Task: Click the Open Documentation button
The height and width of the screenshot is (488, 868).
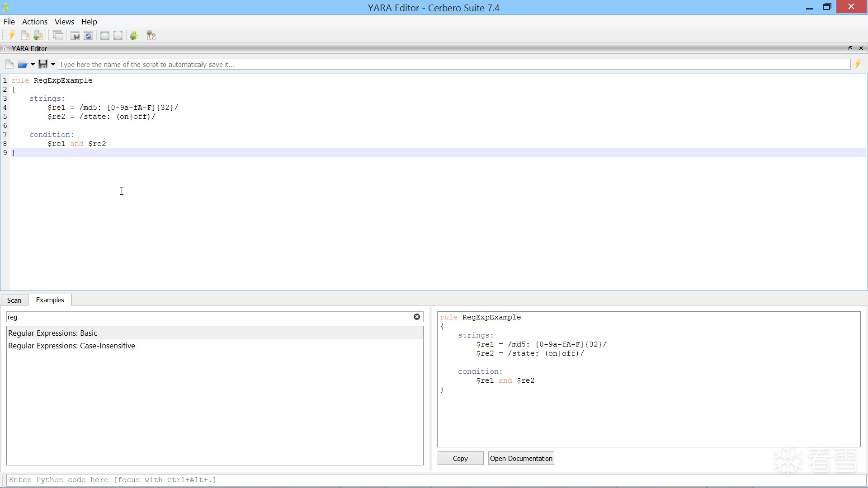Action: click(x=521, y=459)
